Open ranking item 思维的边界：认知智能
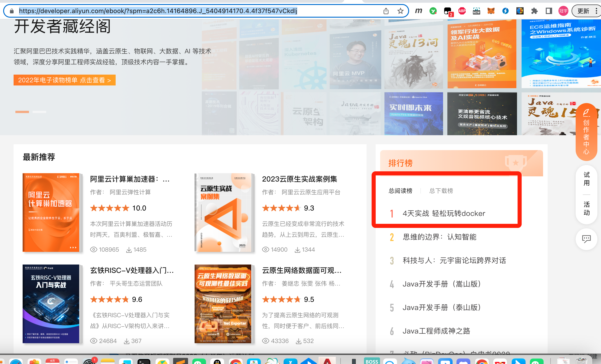 coord(439,237)
